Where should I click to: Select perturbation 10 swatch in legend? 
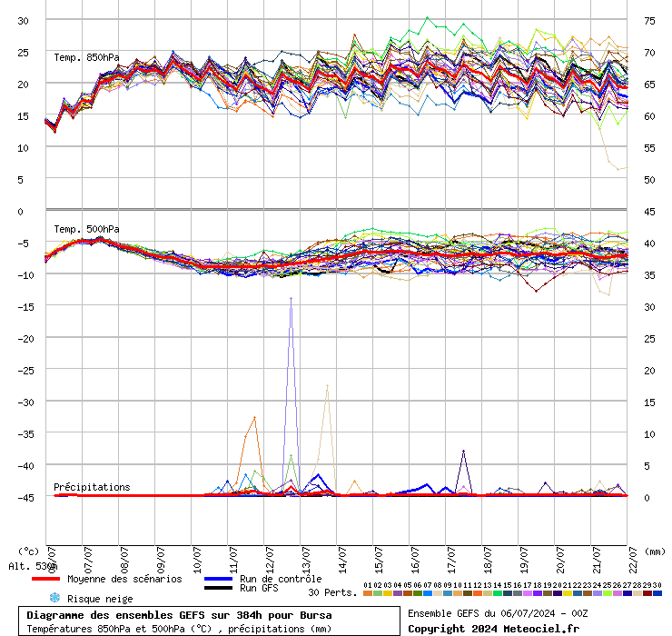click(458, 593)
